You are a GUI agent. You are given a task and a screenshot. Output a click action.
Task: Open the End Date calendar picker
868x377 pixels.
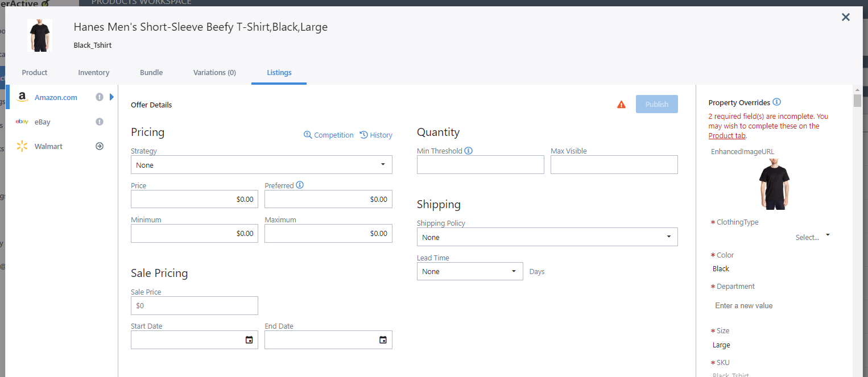[383, 340]
